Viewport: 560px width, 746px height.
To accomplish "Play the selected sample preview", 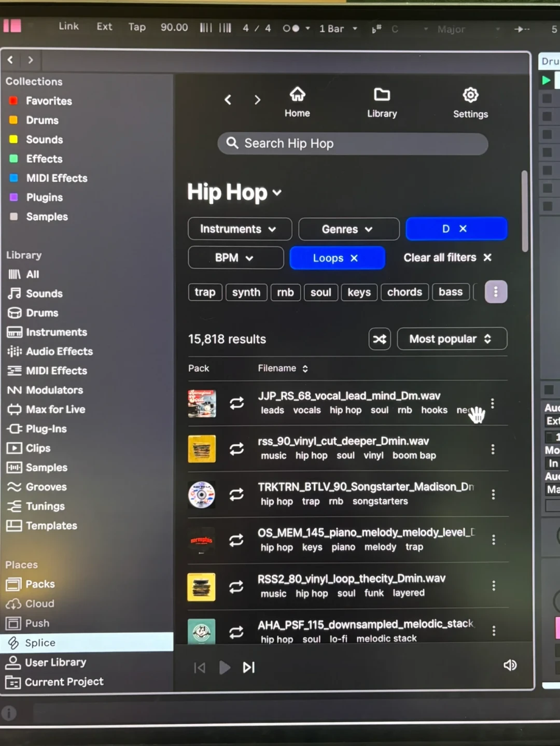I will 225,667.
